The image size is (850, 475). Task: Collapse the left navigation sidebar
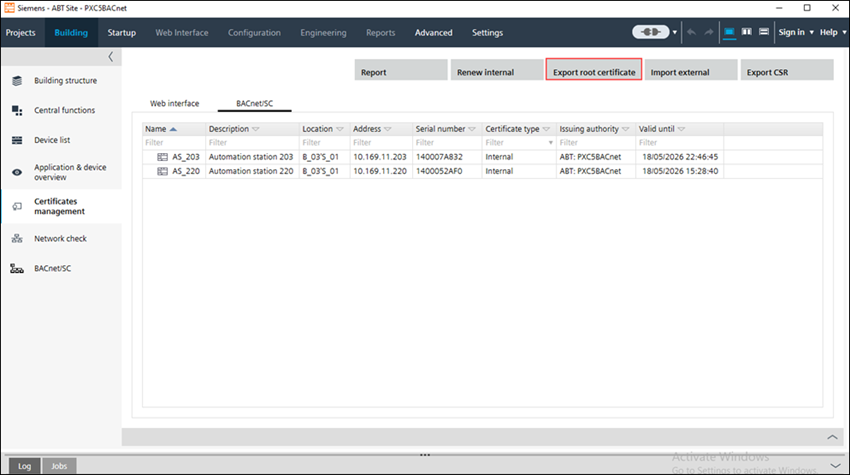click(110, 57)
